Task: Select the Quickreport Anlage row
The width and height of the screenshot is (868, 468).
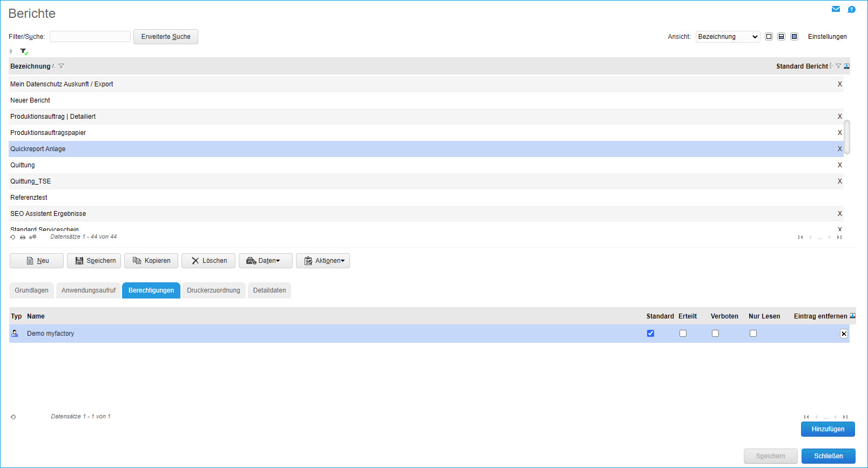Action: click(x=426, y=149)
